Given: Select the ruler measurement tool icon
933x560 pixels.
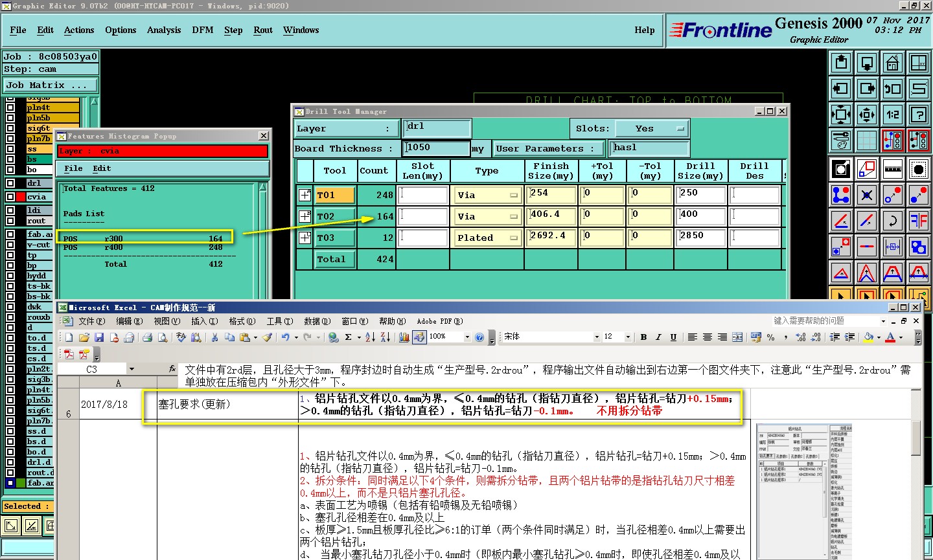Looking at the screenshot, I should pyautogui.click(x=893, y=169).
